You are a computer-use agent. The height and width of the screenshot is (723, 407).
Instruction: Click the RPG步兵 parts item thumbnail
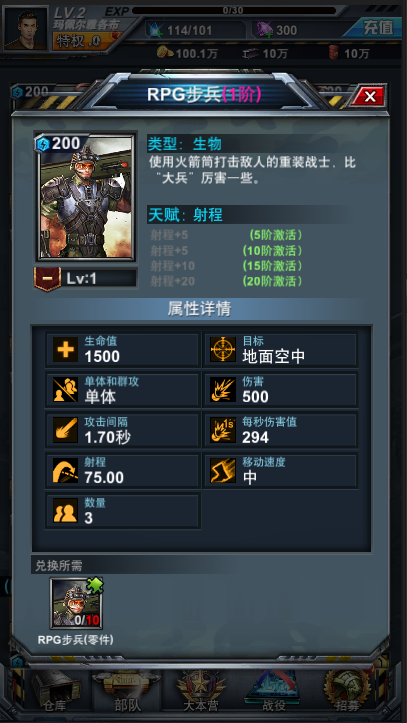[77, 603]
